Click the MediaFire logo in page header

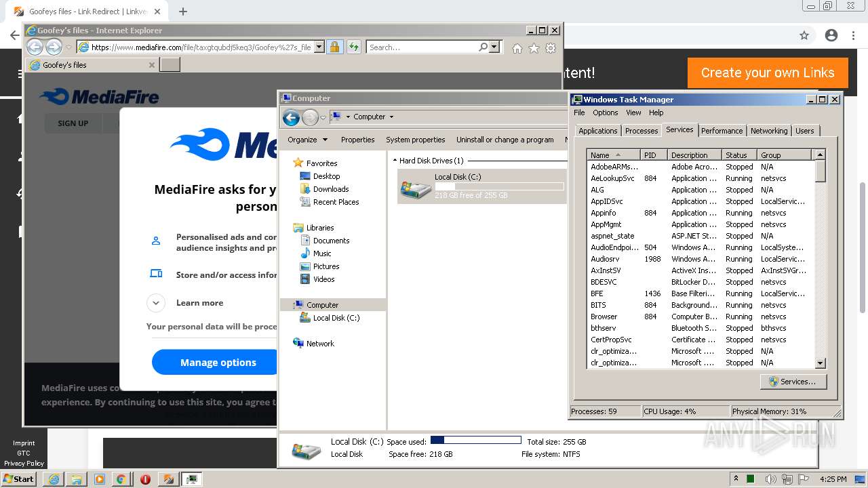99,97
